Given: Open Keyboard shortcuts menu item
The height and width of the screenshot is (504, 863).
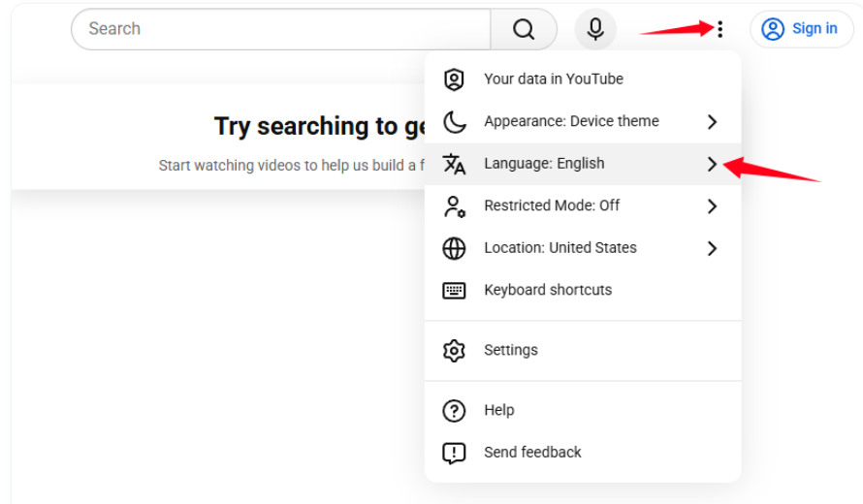Looking at the screenshot, I should [x=583, y=291].
